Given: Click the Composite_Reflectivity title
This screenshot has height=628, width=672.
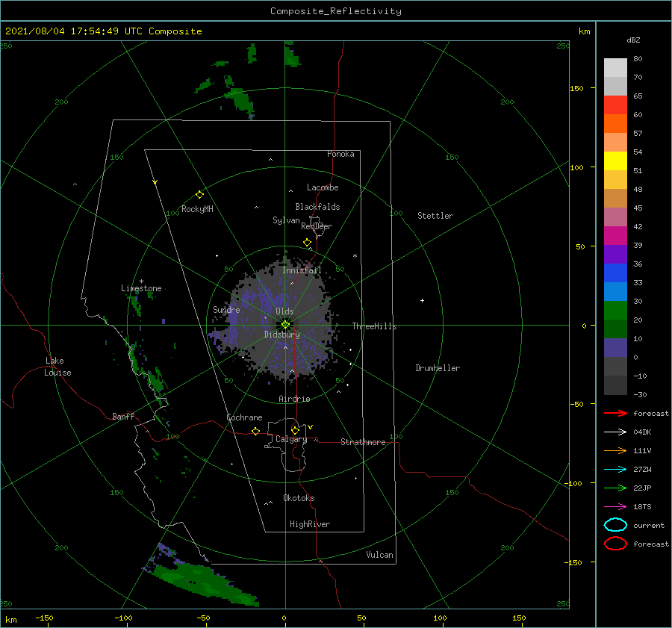Looking at the screenshot, I should [x=335, y=11].
